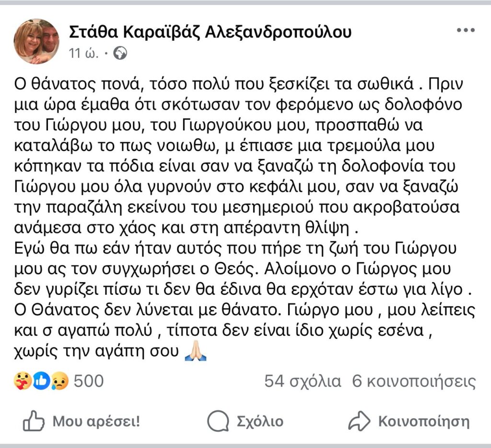View the 6 κοινοποιήσεις shares list

[414, 381]
